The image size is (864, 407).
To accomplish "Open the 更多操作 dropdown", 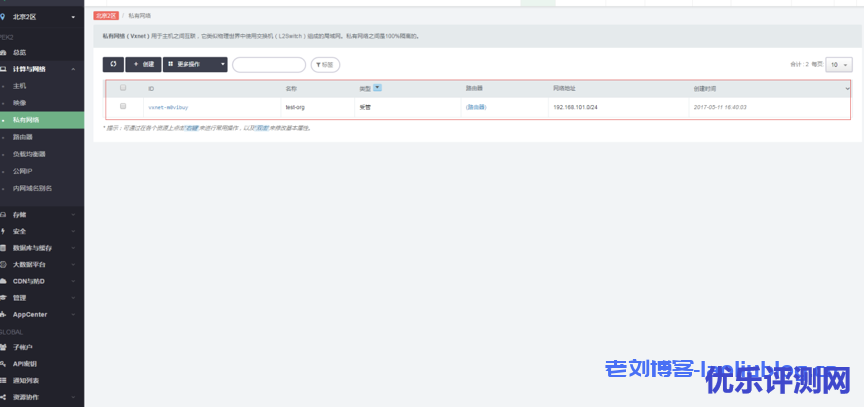I will point(195,64).
